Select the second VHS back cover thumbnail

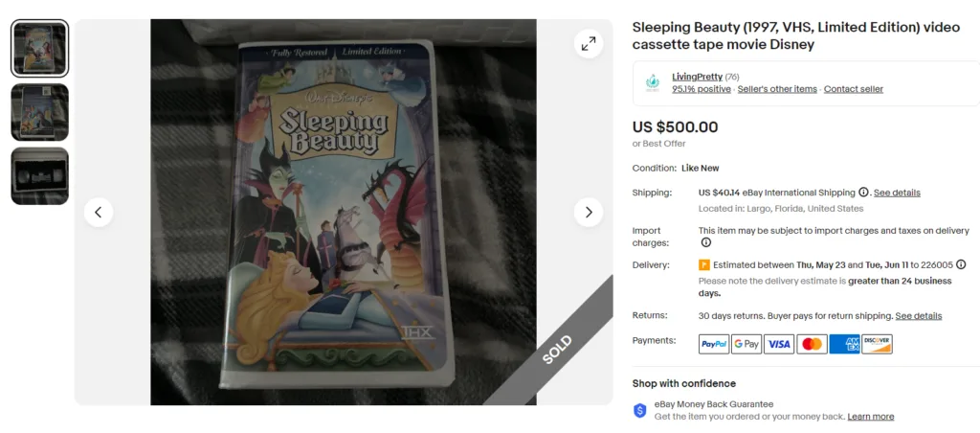(x=40, y=112)
